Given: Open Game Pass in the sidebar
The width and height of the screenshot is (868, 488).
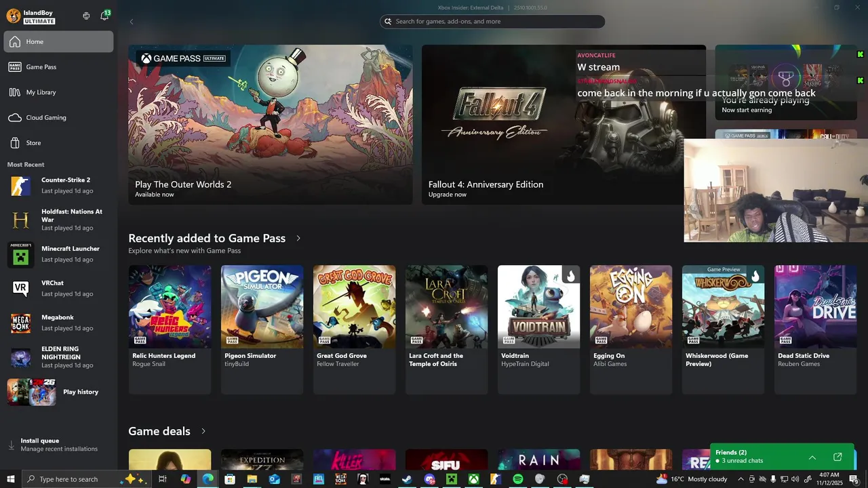Looking at the screenshot, I should coord(58,67).
